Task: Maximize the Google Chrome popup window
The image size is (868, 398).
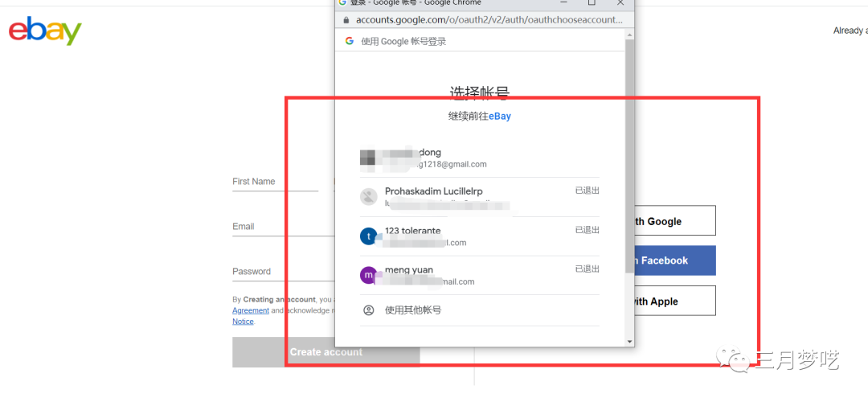Action: (x=592, y=2)
